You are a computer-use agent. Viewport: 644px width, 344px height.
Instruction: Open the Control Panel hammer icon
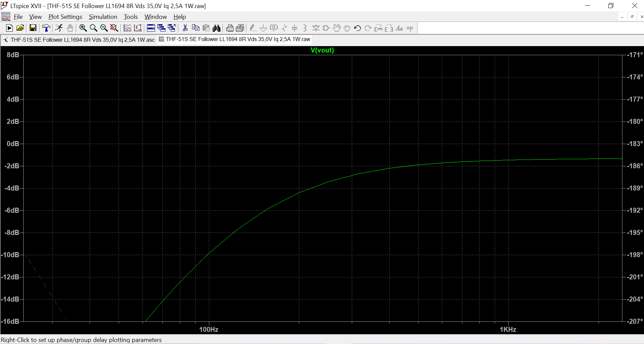tap(46, 28)
